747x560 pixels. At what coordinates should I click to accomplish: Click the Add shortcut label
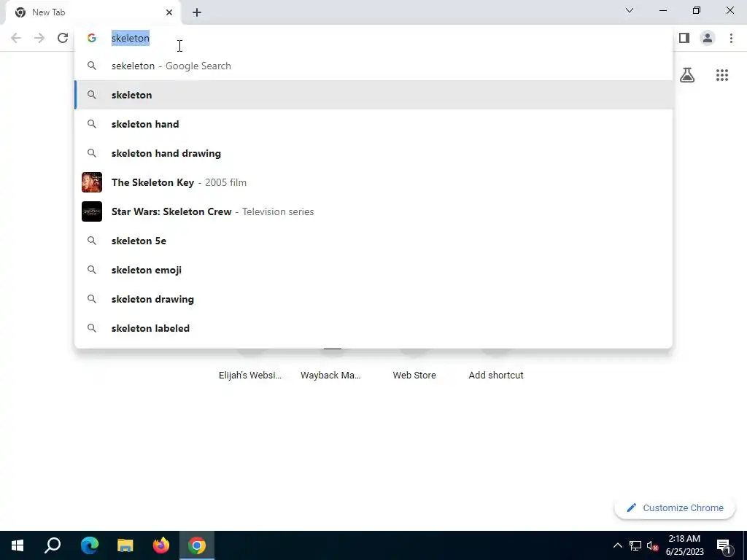496,376
